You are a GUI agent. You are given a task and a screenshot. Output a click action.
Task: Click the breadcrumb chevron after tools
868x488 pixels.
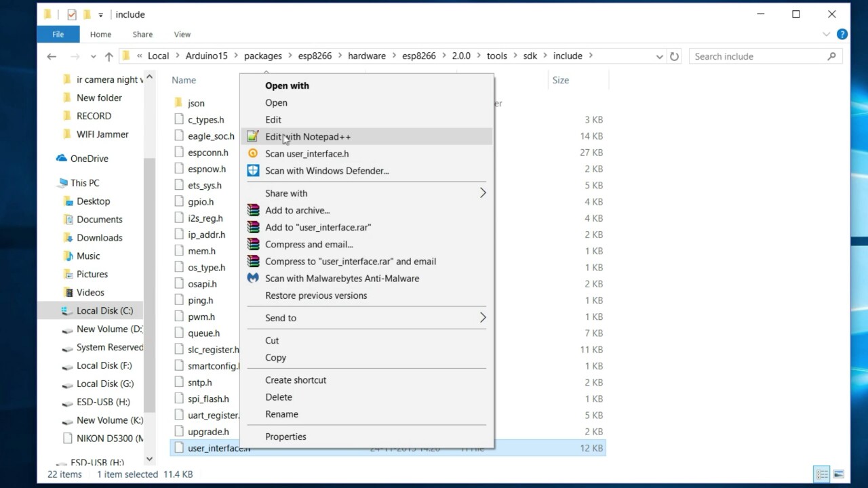515,56
